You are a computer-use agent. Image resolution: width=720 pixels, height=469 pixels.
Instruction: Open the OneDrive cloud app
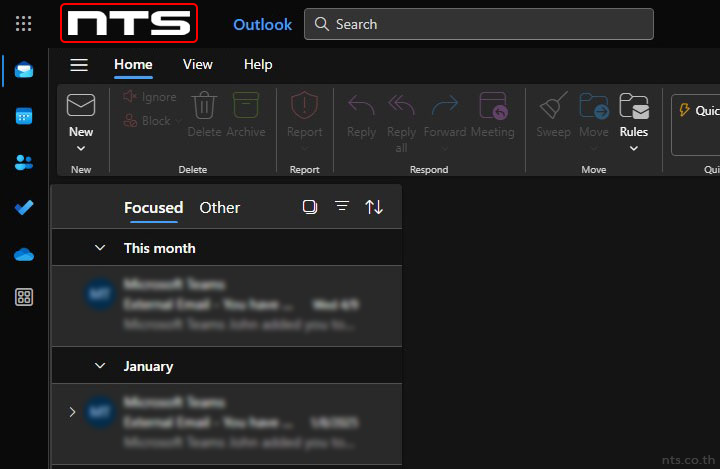click(24, 254)
